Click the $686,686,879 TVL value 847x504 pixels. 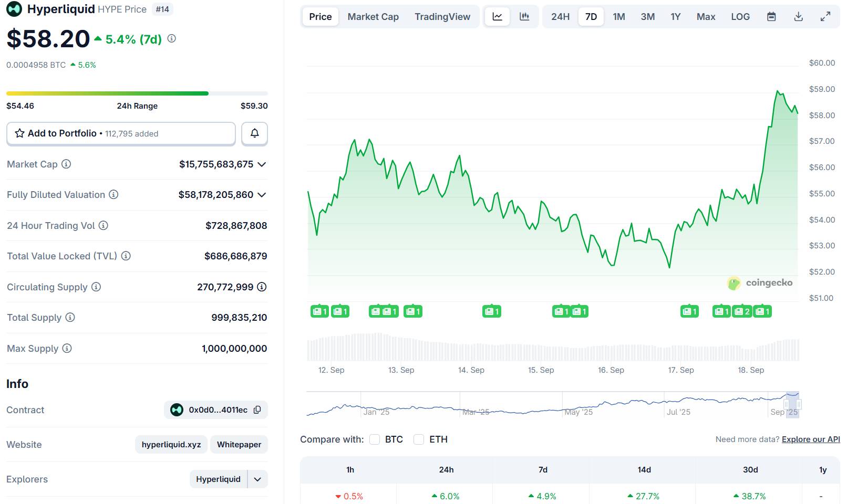(x=235, y=256)
